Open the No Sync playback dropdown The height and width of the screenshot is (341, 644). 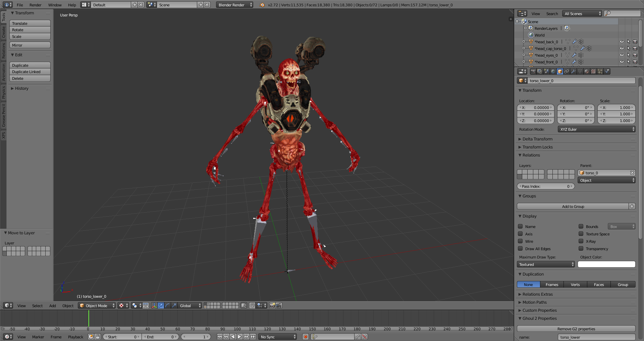point(278,337)
